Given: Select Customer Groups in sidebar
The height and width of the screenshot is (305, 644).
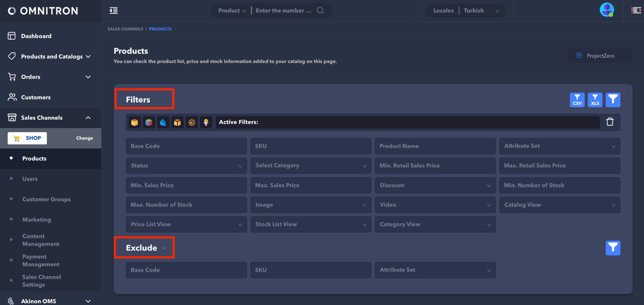Looking at the screenshot, I should coord(46,199).
